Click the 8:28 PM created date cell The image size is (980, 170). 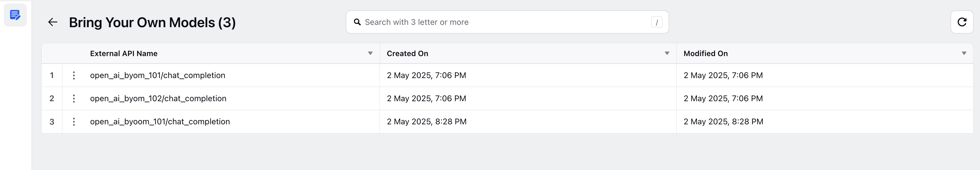(528, 122)
